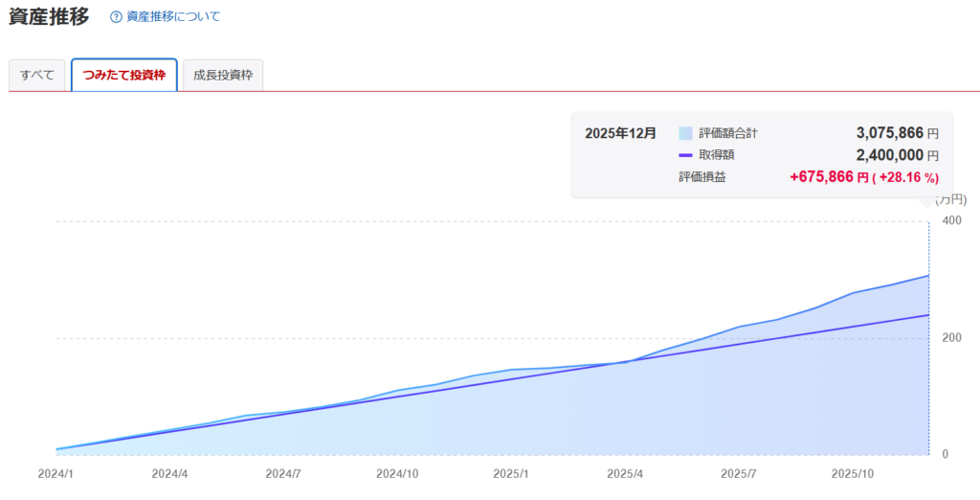
Task: Click the light blue 評価額合計 legend swatch
Action: point(685,133)
